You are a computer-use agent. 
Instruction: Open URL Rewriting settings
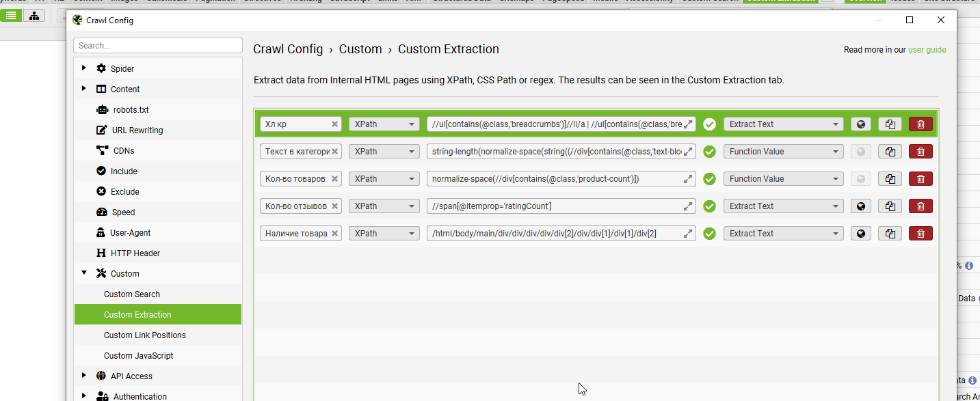137,130
